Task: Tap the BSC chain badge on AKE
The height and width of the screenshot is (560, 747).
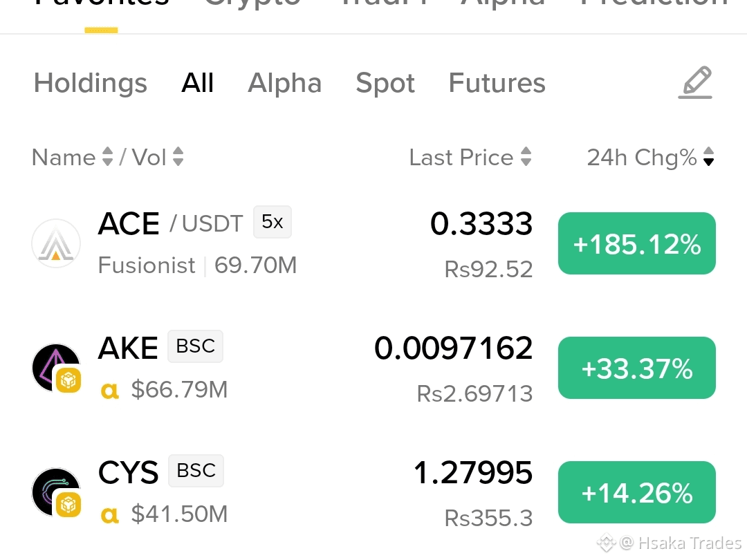Action: pos(195,346)
